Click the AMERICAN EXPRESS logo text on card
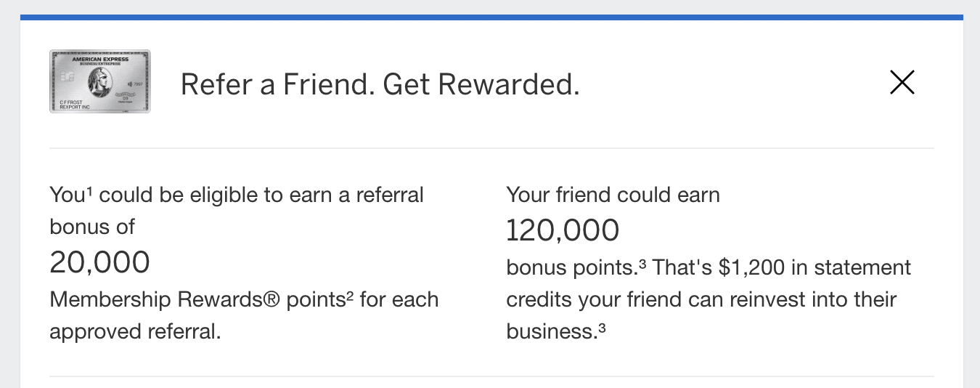 100,59
